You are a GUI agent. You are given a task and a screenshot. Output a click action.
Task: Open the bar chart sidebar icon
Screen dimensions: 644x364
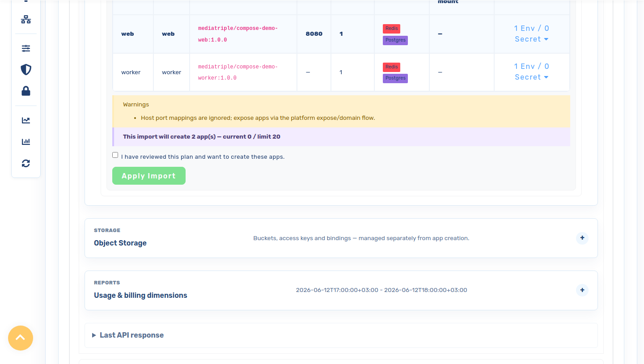(26, 142)
